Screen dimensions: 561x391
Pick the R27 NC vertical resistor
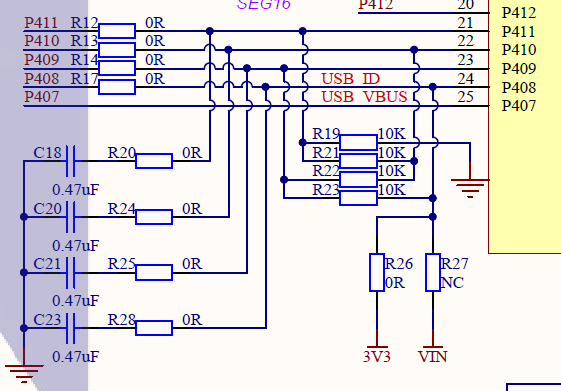(433, 272)
